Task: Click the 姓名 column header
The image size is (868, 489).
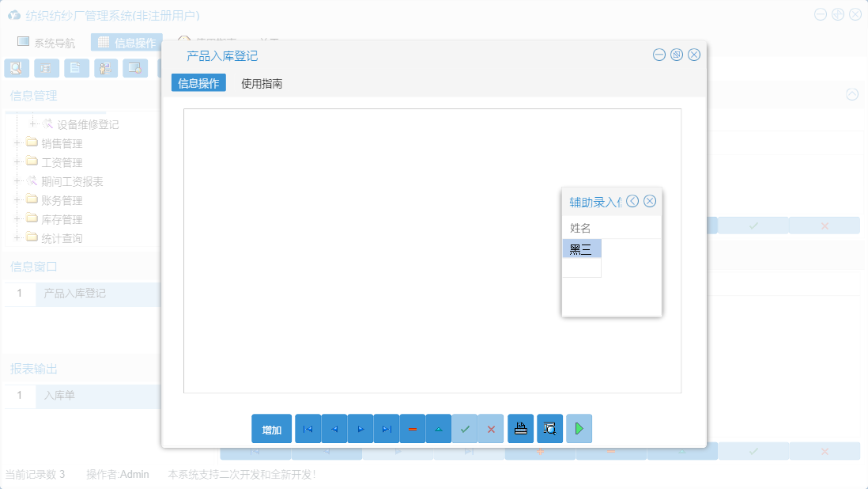Action: click(x=580, y=228)
